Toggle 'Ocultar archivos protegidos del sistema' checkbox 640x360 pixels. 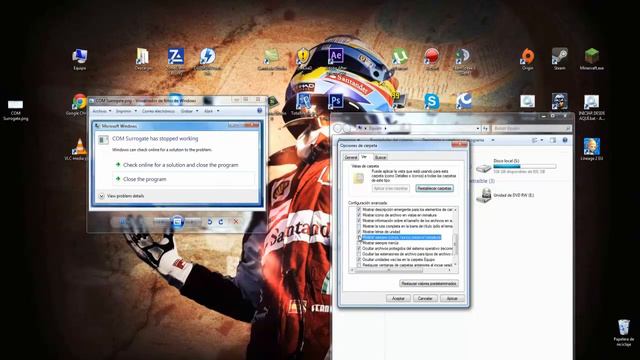tap(359, 248)
